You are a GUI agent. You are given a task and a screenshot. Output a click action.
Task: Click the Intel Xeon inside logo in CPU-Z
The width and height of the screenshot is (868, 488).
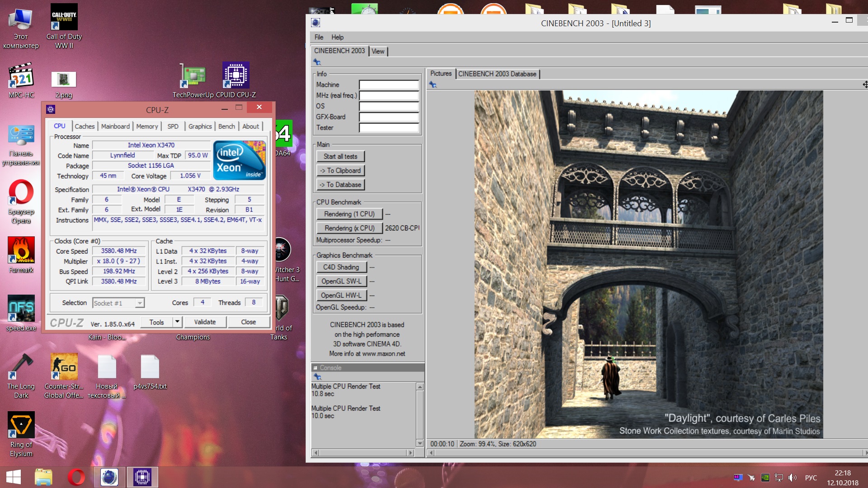point(239,160)
